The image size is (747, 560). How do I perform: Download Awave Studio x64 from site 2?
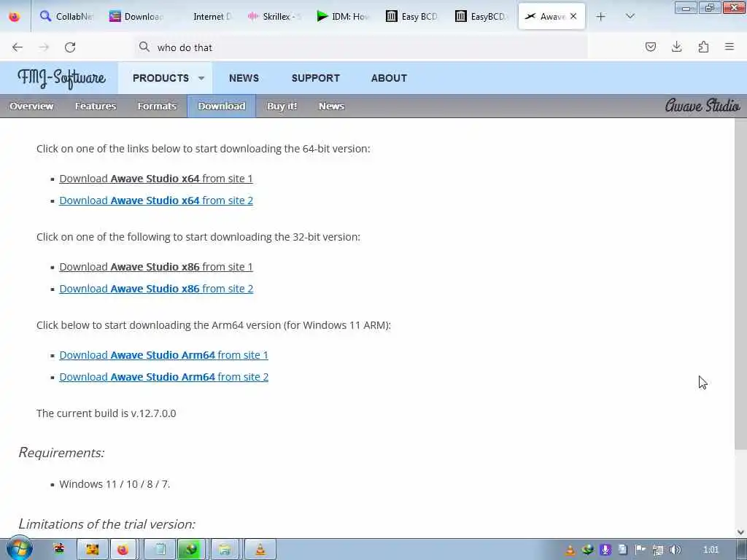156,201
